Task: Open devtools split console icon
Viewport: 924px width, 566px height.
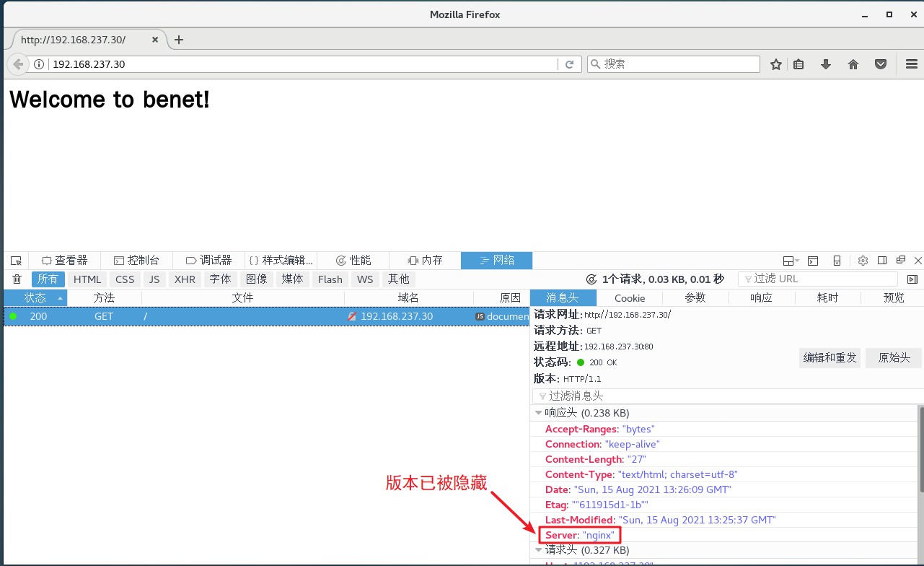Action: (x=813, y=261)
